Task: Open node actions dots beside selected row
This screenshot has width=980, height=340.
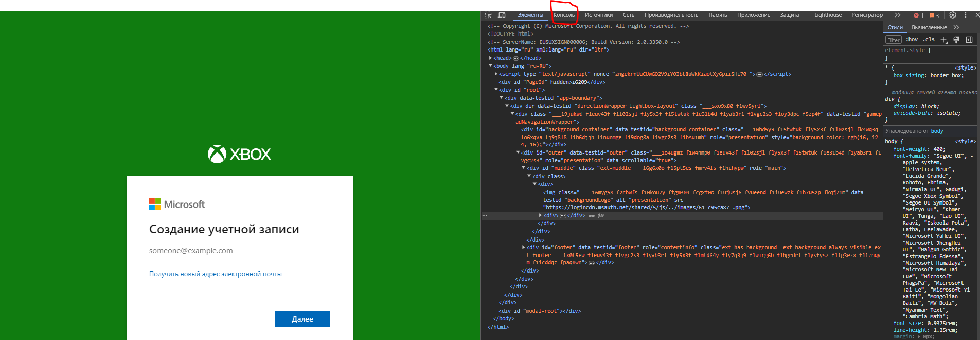Action: click(x=484, y=216)
